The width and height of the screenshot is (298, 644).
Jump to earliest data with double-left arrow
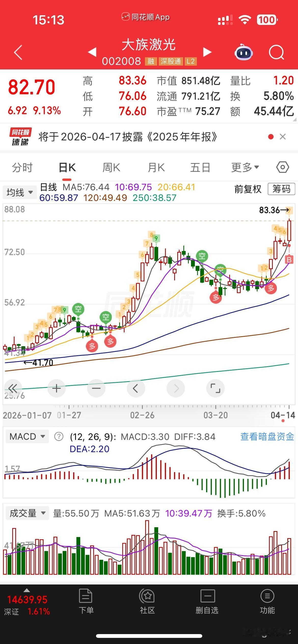pyautogui.click(x=12, y=388)
